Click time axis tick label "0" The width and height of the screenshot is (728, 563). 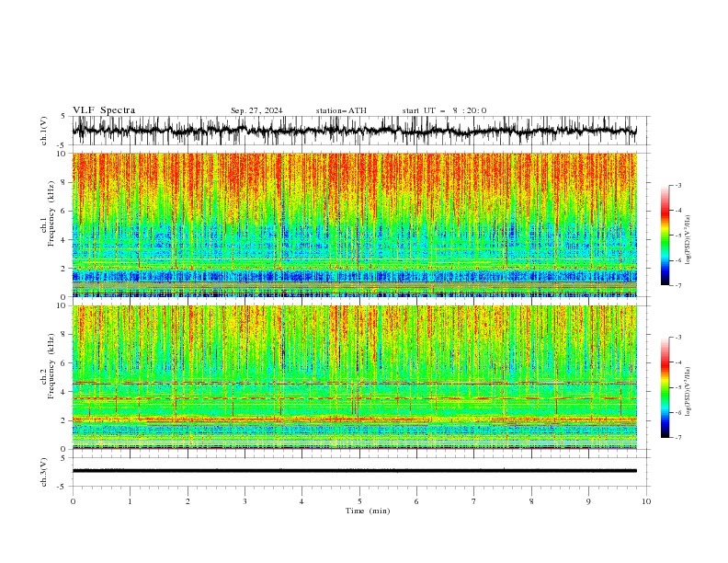tap(73, 501)
